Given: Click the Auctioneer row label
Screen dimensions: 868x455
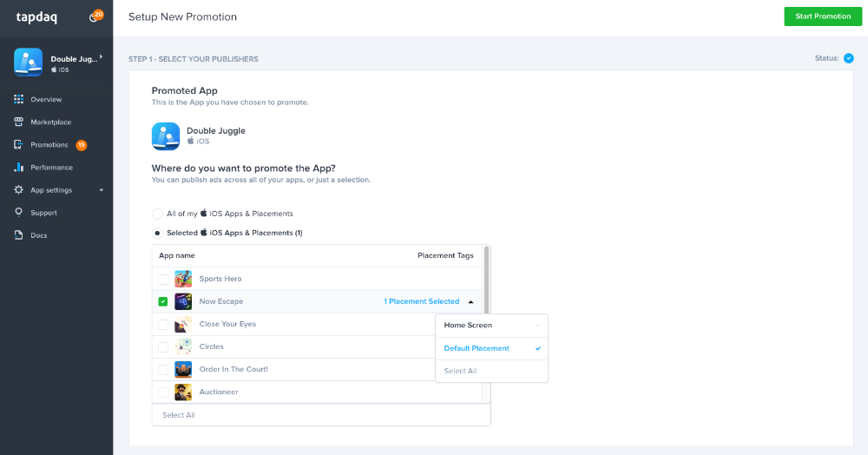Looking at the screenshot, I should (219, 392).
